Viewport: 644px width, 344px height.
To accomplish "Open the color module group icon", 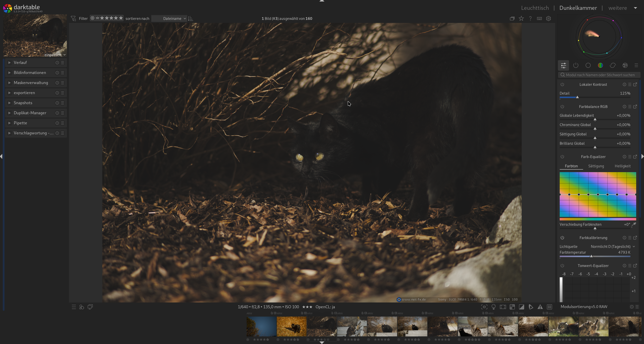I will pyautogui.click(x=600, y=65).
